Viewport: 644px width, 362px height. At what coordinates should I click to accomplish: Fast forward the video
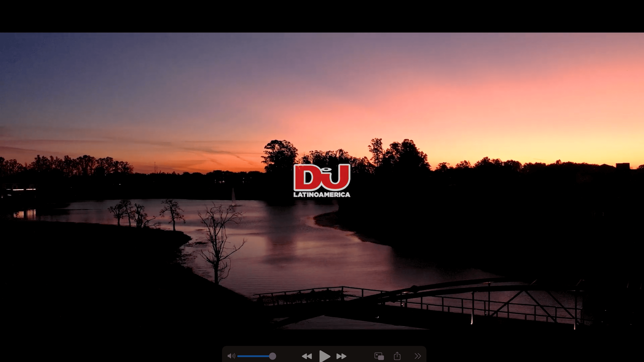tap(341, 356)
